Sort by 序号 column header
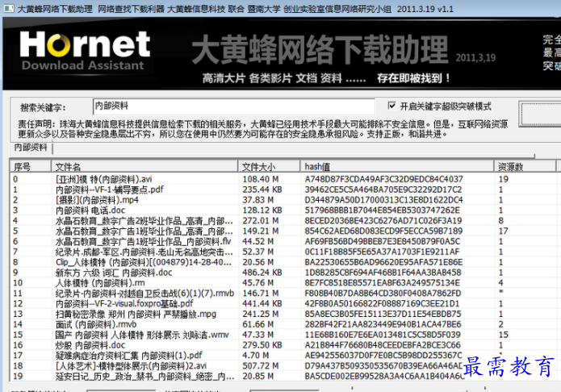This screenshot has height=392, width=561. (x=31, y=166)
